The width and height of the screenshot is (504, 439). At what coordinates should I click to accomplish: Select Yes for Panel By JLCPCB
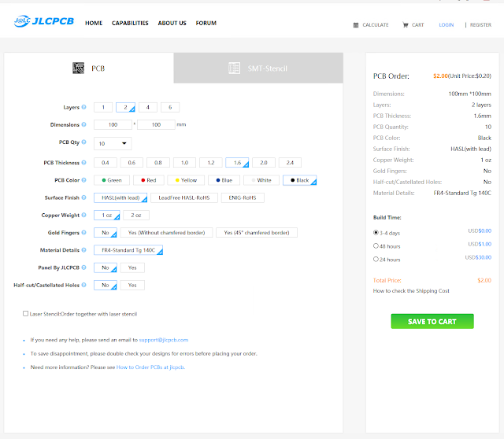[x=132, y=267]
